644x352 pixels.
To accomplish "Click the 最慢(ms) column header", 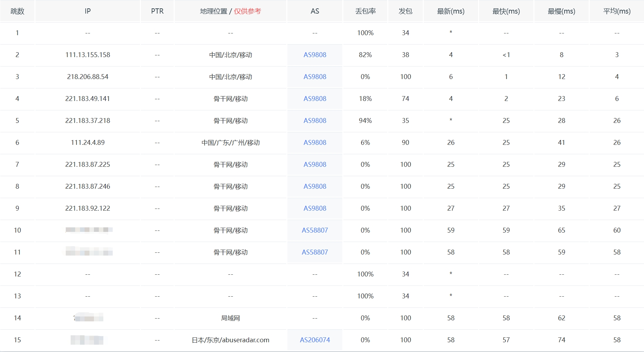I will (561, 11).
